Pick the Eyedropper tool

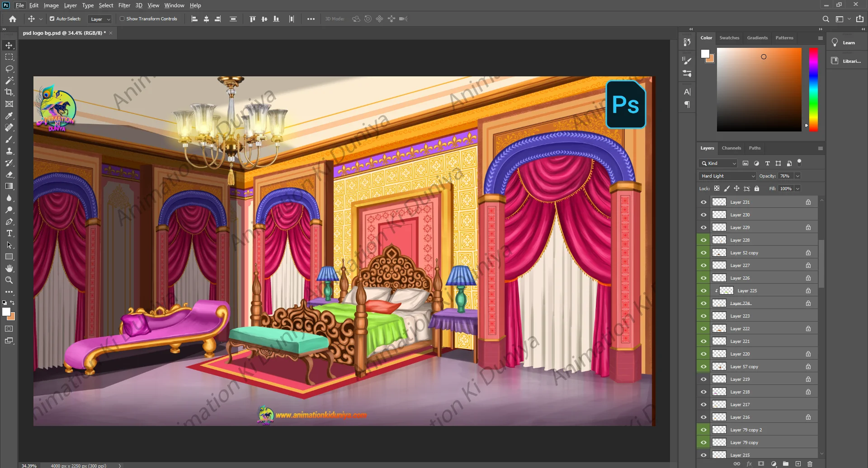(9, 116)
